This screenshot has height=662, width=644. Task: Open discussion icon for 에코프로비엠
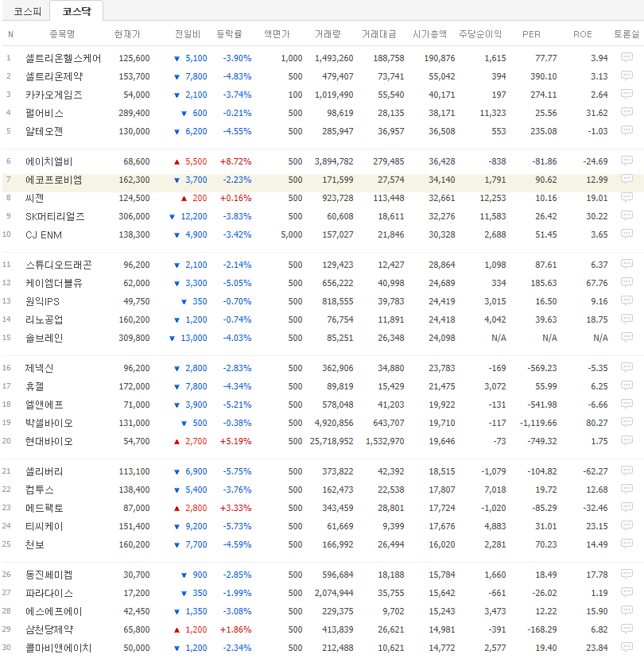pos(627,179)
